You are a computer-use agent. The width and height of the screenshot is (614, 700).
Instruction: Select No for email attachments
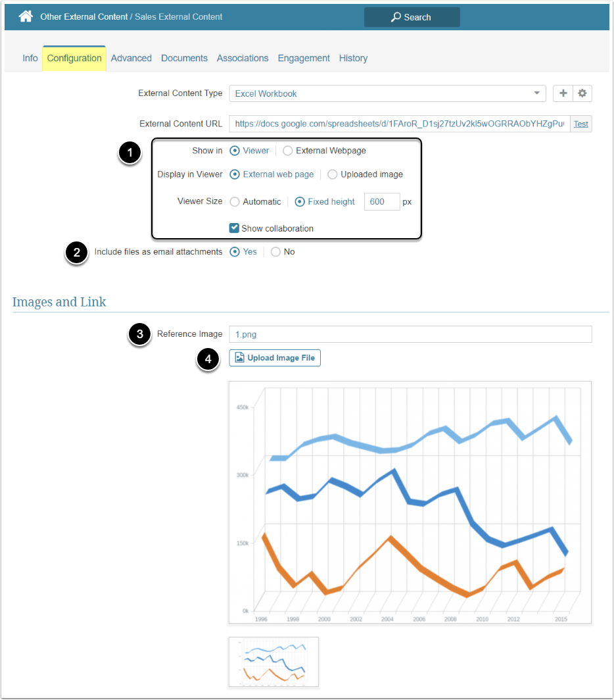[x=275, y=252]
